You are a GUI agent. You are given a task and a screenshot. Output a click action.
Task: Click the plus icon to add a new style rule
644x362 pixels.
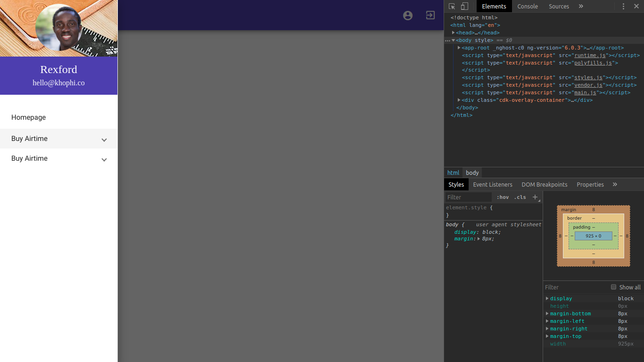[x=535, y=197]
